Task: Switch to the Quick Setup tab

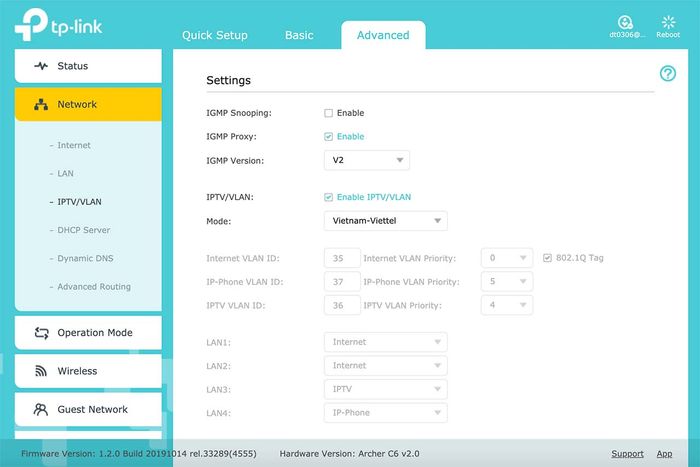Action: point(215,35)
